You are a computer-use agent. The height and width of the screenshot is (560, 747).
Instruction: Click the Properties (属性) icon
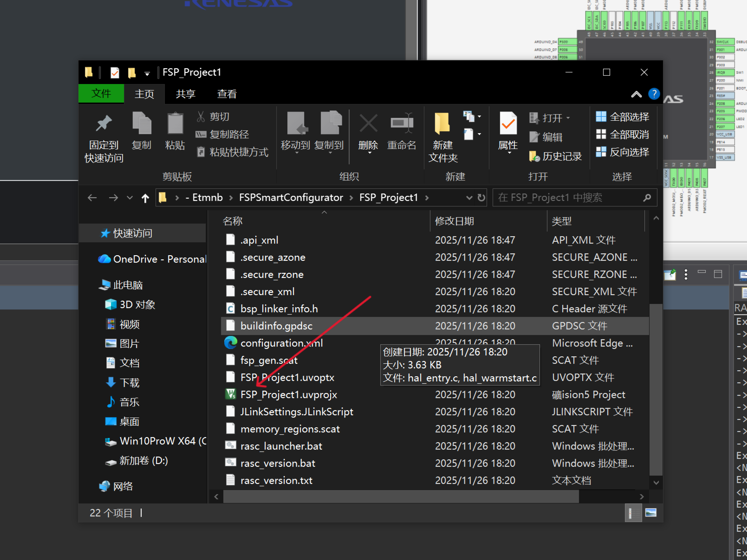tap(508, 123)
